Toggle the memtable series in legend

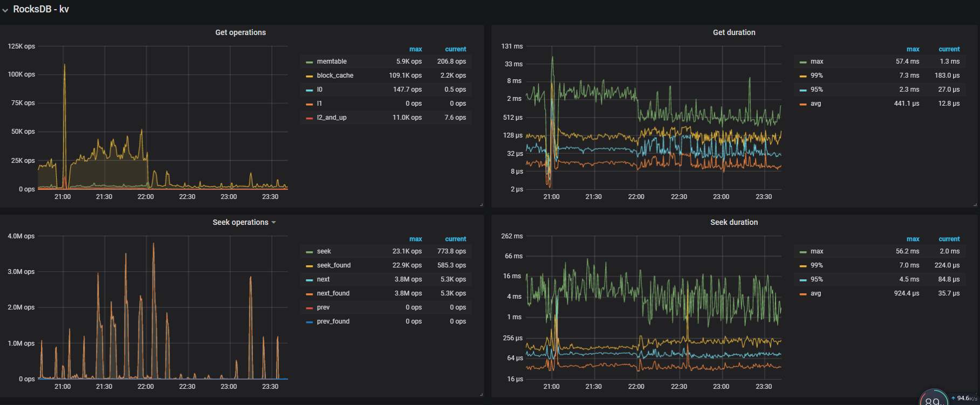pyautogui.click(x=331, y=61)
